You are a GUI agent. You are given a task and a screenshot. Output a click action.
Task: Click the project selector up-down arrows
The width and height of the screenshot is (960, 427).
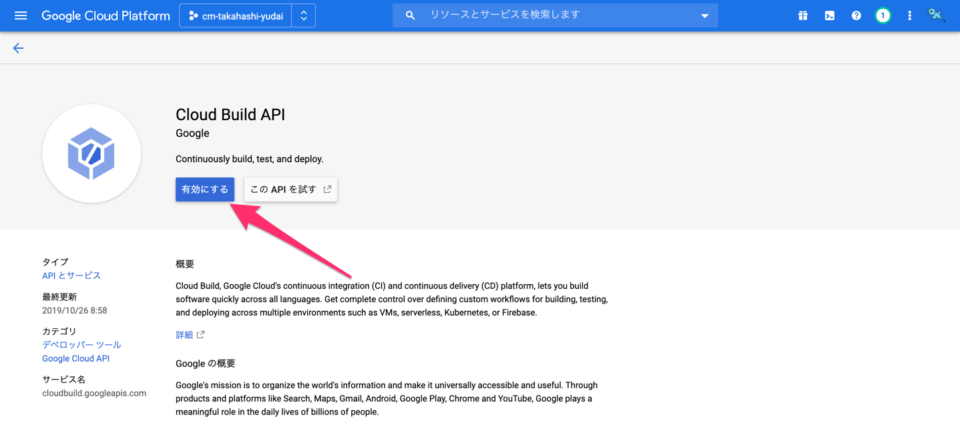(x=304, y=16)
